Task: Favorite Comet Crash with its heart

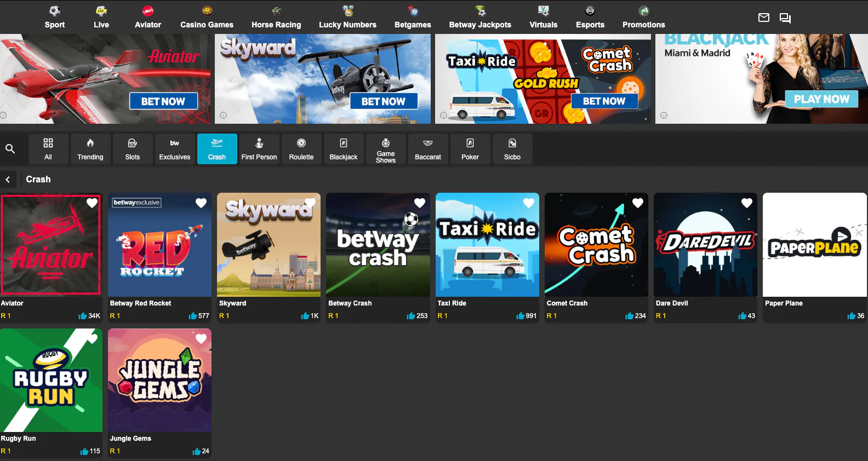Action: coord(638,203)
